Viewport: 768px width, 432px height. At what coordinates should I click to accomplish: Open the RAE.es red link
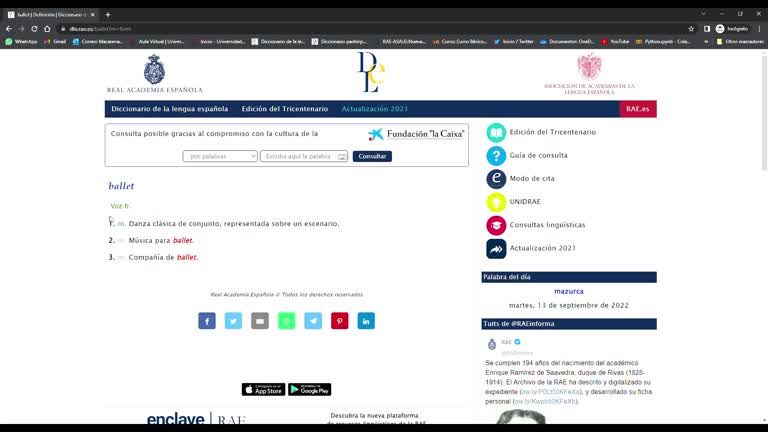coord(638,109)
